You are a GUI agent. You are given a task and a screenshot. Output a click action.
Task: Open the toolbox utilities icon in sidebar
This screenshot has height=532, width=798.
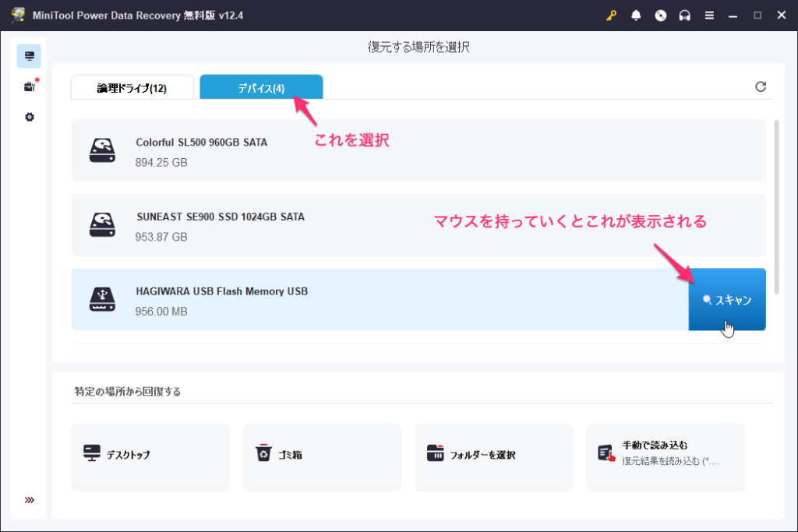(30, 86)
